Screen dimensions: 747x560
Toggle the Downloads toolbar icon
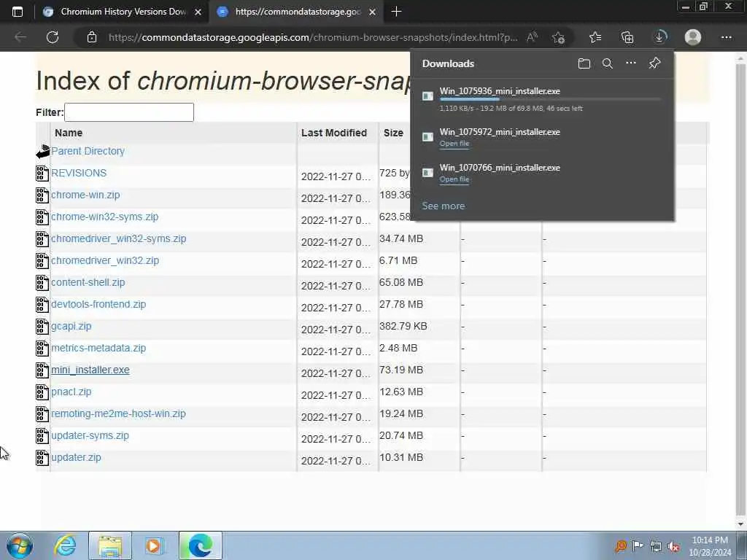click(x=659, y=37)
